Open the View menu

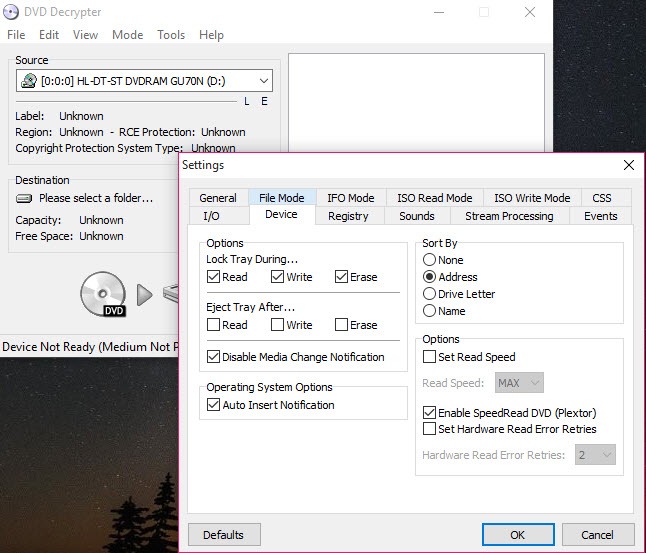(85, 35)
